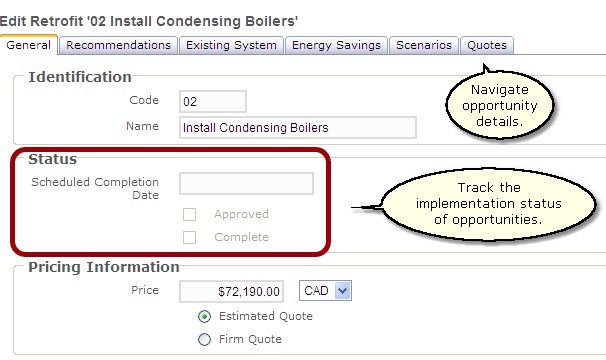Viewport: 606px width, 360px height.
Task: Switch to the General tab
Action: (x=29, y=45)
